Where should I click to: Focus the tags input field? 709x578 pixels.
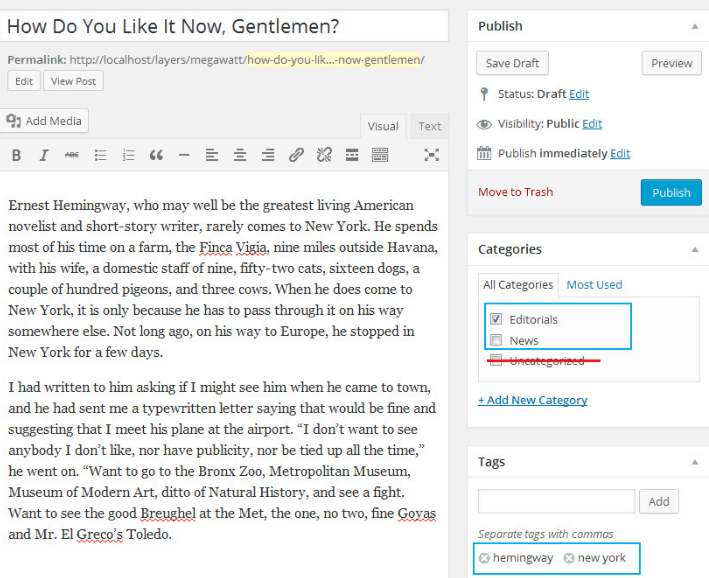click(556, 501)
